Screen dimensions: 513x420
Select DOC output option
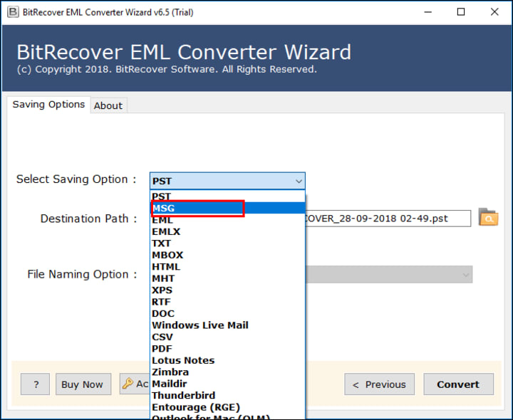pos(227,313)
